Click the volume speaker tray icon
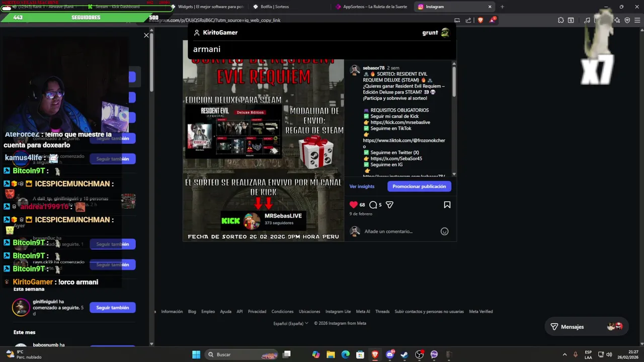 (x=608, y=354)
